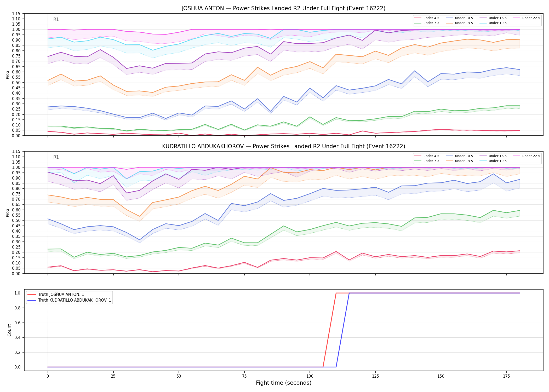
Task: Click 'under 22.5' legend entry in middle chart
Action: point(527,156)
